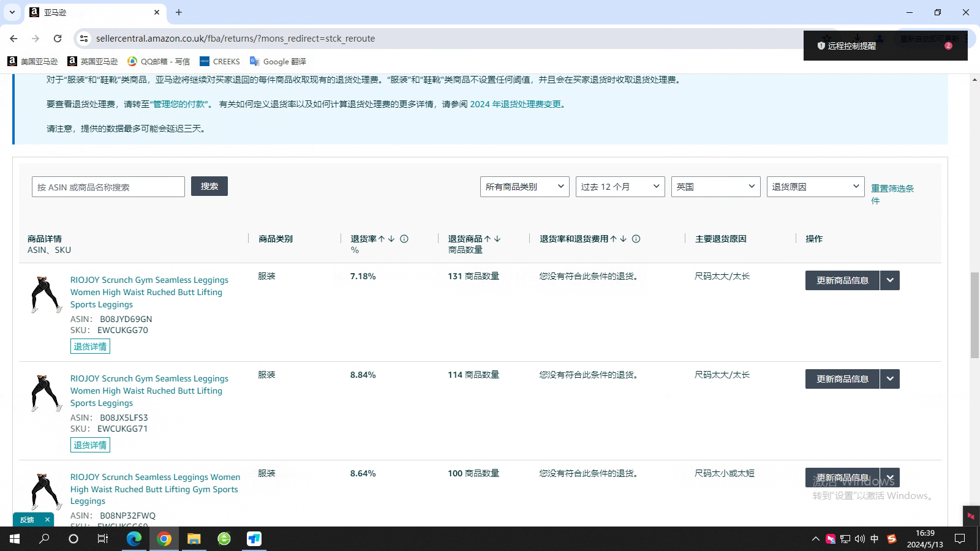The width and height of the screenshot is (980, 551).
Task: Click info icon next to 退货率和退货费用
Action: point(636,239)
